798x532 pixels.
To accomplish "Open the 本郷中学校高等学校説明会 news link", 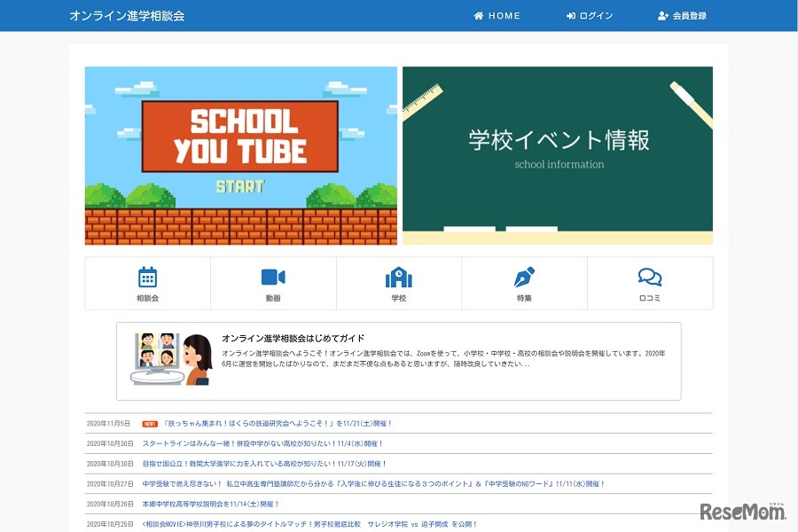I will [211, 504].
